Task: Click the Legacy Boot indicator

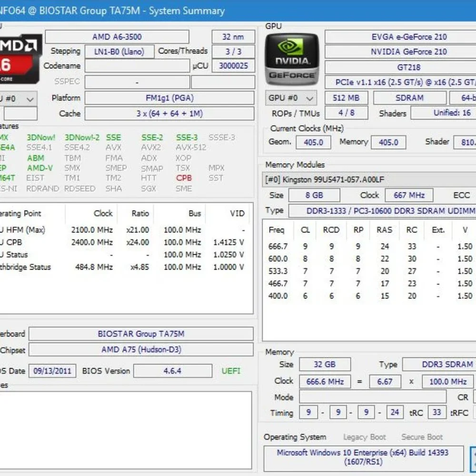Action: 364,437
